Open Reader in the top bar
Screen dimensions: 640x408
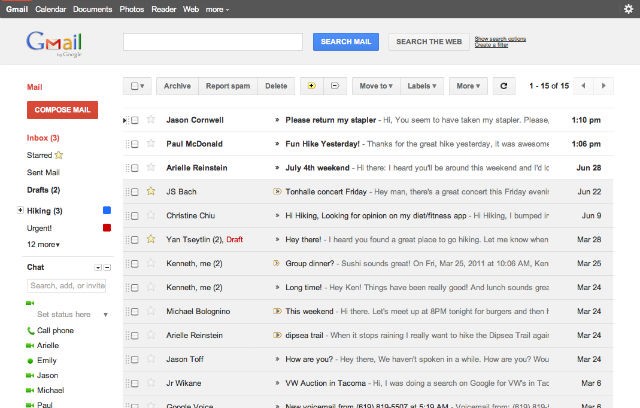coord(163,9)
